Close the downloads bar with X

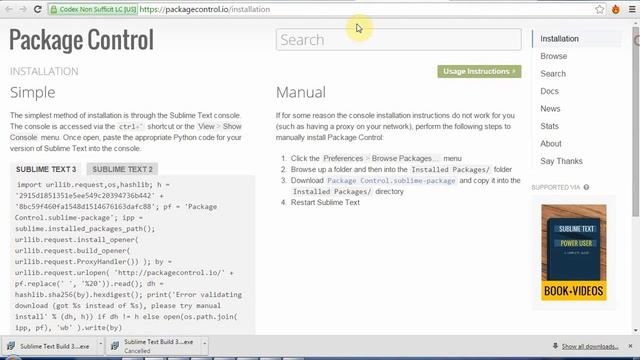[x=630, y=346]
